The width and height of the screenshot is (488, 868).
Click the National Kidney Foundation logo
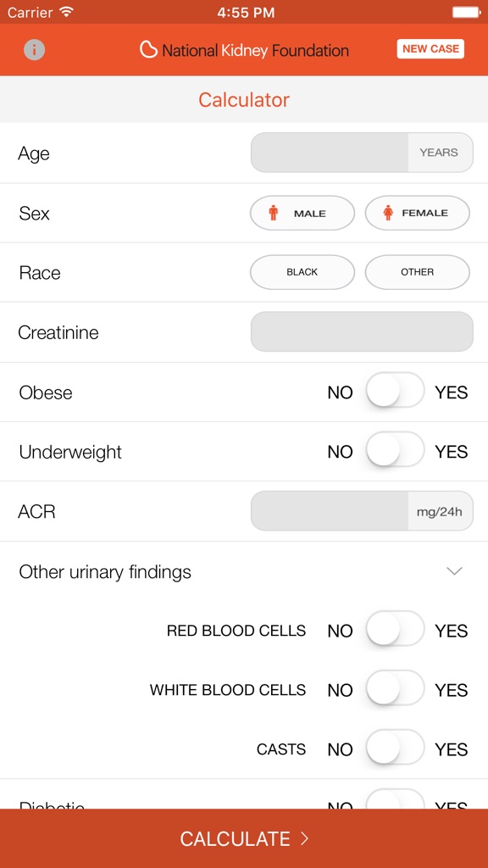(244, 50)
